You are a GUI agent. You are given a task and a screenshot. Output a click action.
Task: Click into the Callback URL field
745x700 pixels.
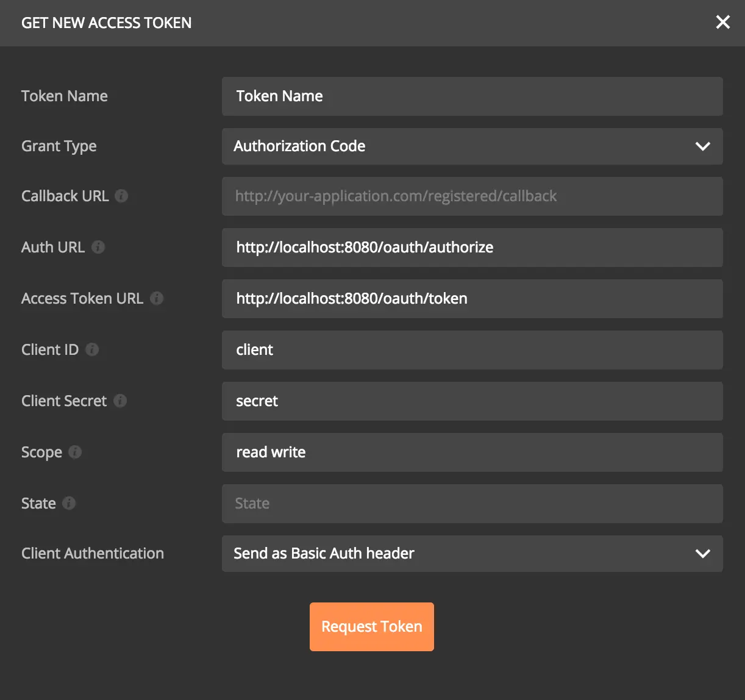pos(472,196)
